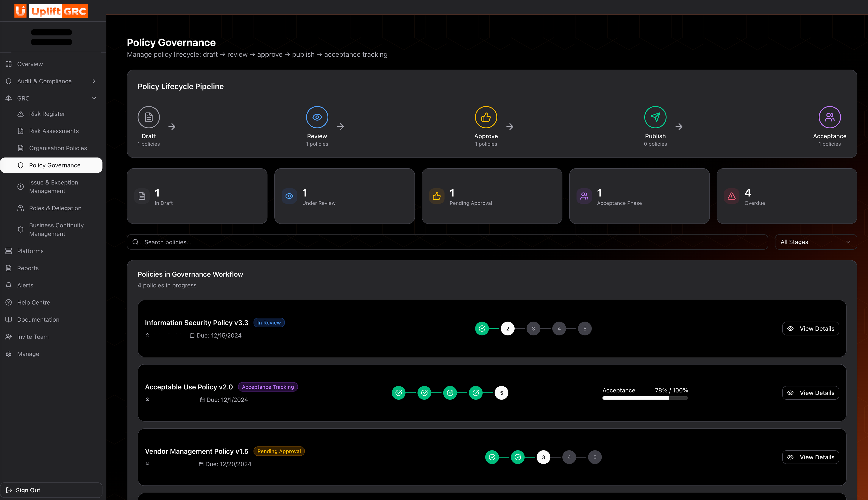Select Organisation Policies menu item
868x500 pixels.
coord(51,148)
